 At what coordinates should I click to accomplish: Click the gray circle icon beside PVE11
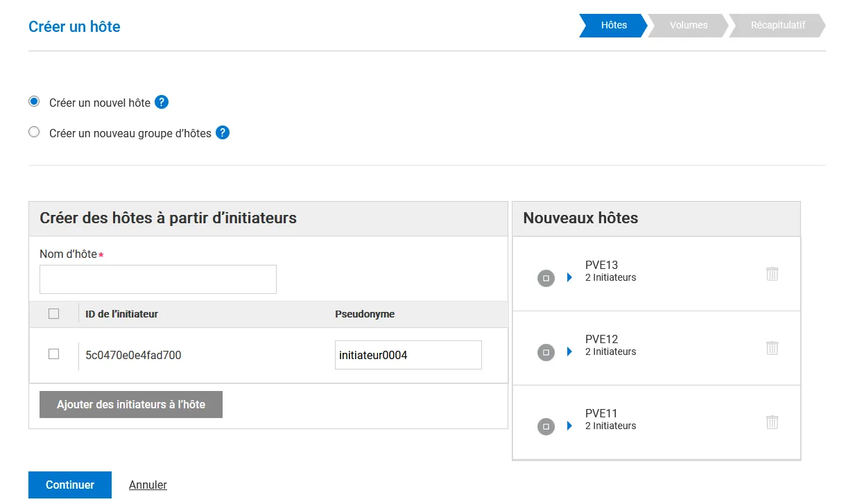click(x=546, y=426)
